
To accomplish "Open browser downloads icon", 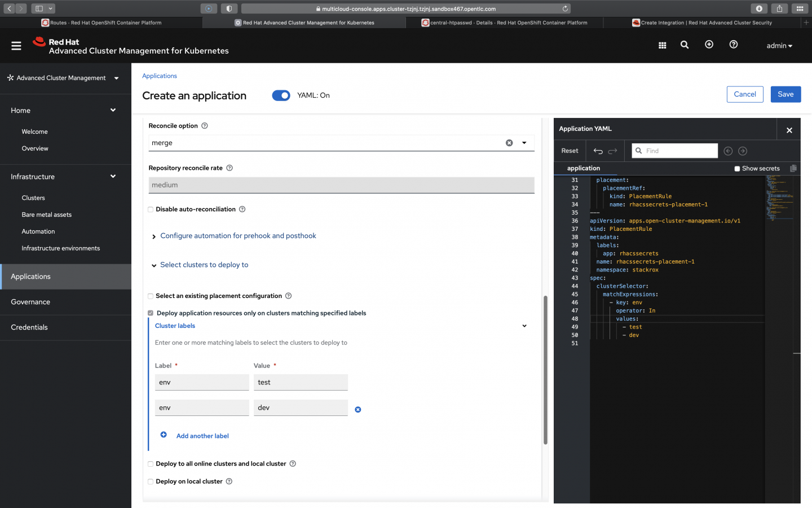I will [759, 8].
